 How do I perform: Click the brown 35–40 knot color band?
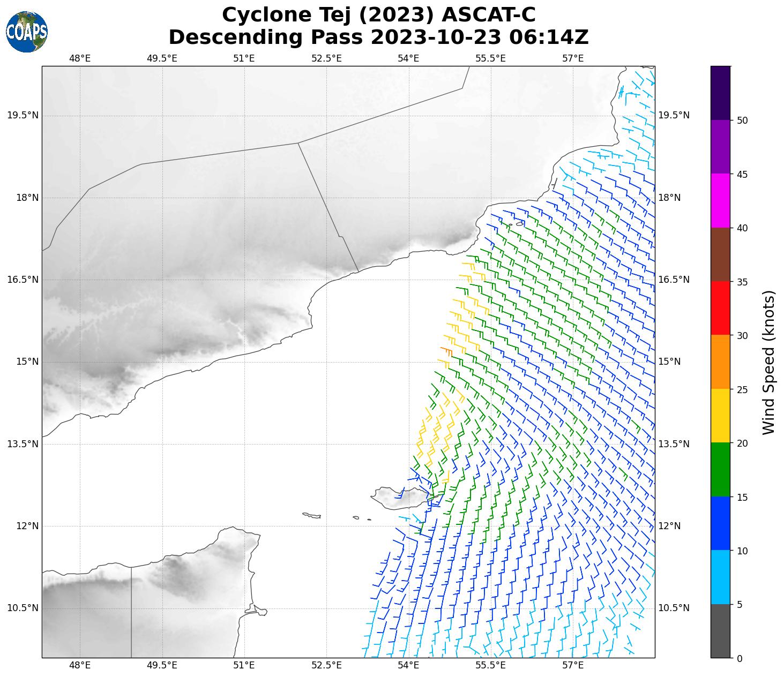coord(720,254)
